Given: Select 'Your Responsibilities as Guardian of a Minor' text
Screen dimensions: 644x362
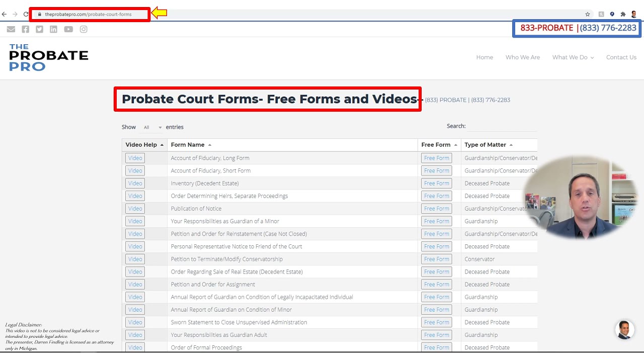Looking at the screenshot, I should 225,221.
